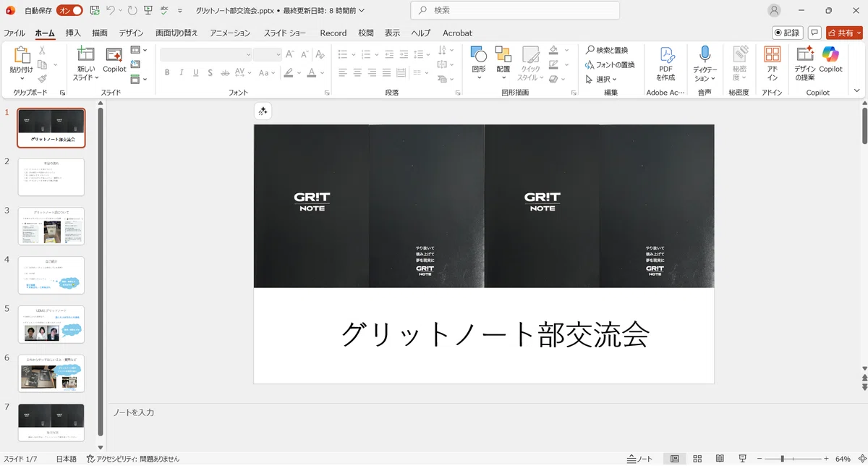Open the Font dialog launcher
Image resolution: width=868 pixels, height=466 pixels.
tap(327, 93)
